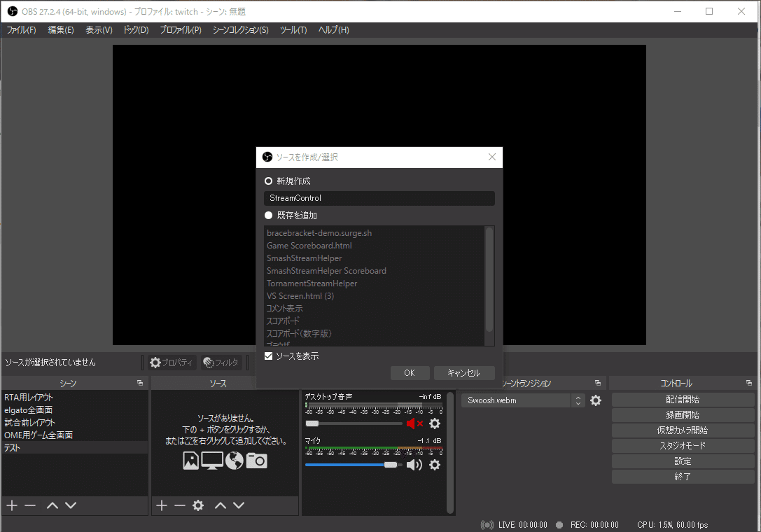Click スタジオモード button
This screenshot has height=532, width=761.
[x=683, y=446]
